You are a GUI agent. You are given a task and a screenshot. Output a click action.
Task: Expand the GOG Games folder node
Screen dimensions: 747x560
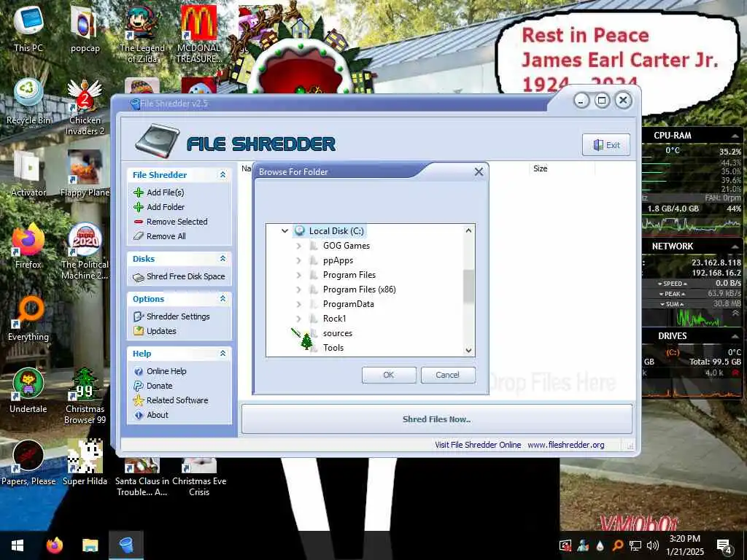pyautogui.click(x=298, y=246)
